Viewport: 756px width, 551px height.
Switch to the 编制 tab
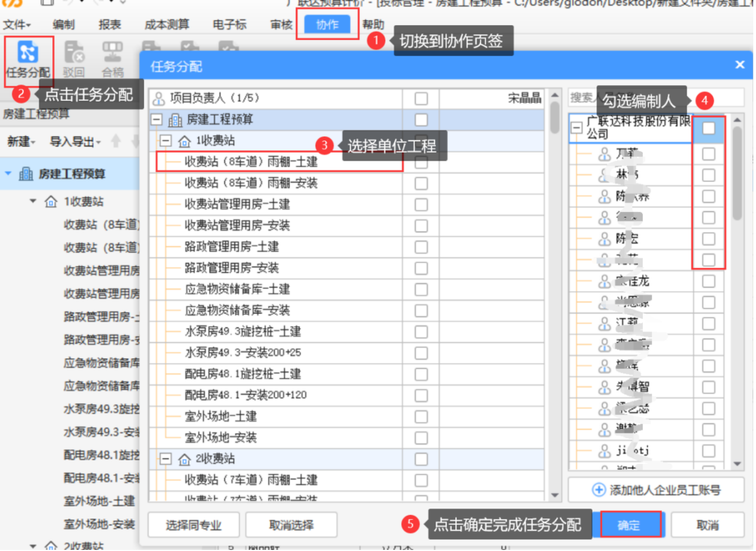click(x=64, y=25)
